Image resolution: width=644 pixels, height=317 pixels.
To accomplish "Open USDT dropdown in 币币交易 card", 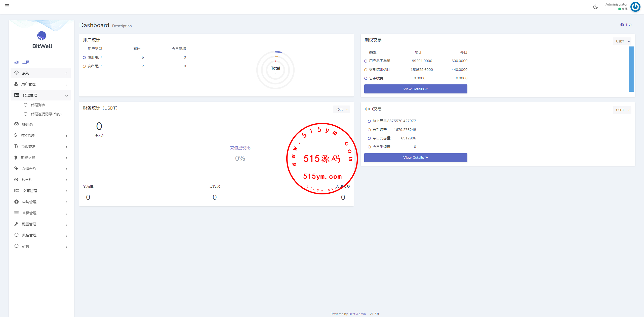I will click(x=622, y=110).
